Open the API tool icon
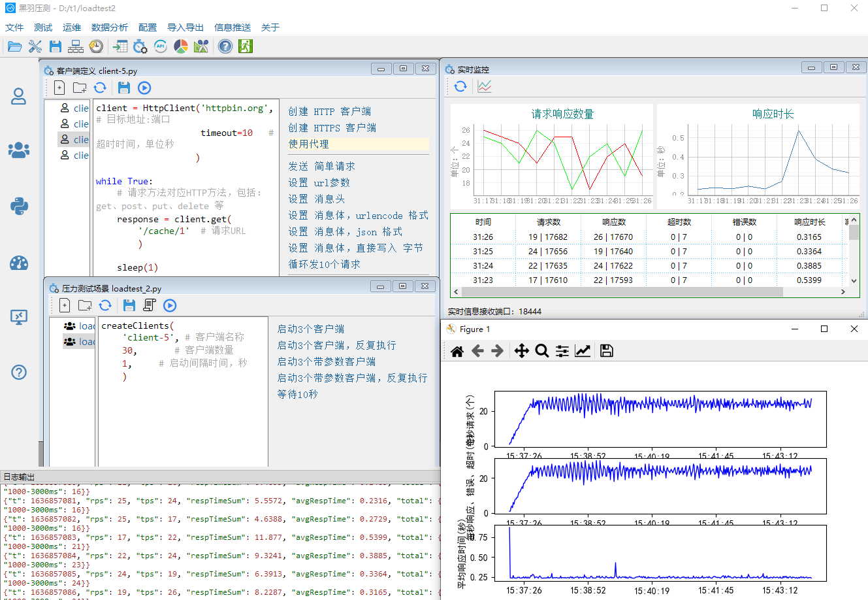This screenshot has width=868, height=600. tap(161, 46)
